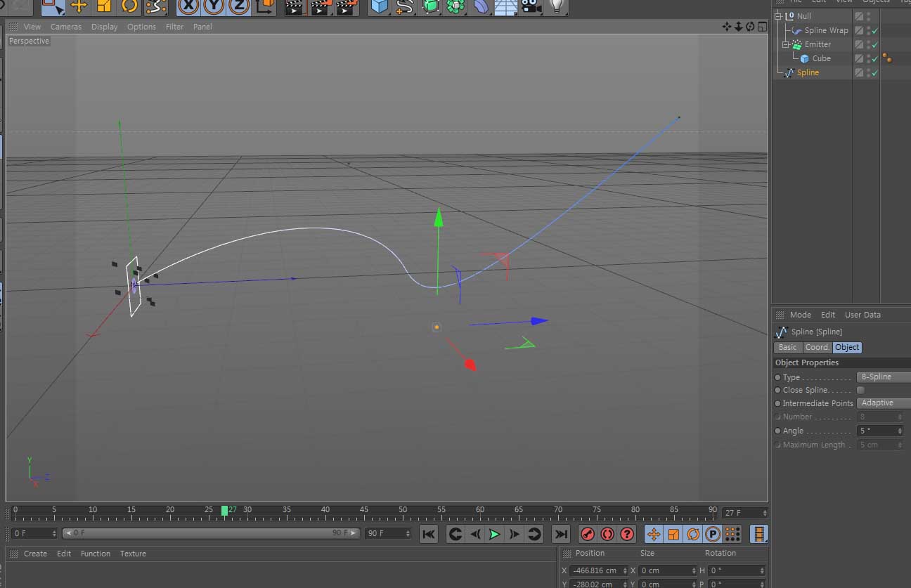Play the animation forwards
Image resolution: width=911 pixels, height=588 pixels.
click(x=495, y=535)
